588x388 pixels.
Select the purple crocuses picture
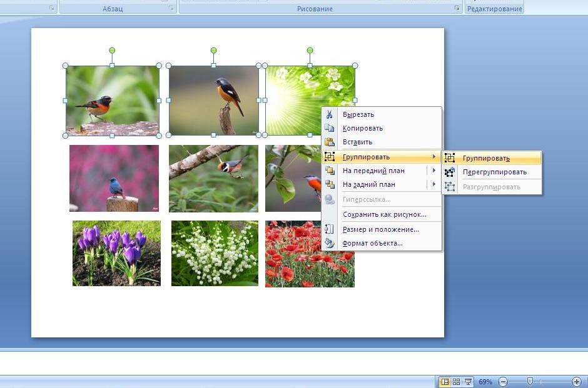tap(116, 253)
